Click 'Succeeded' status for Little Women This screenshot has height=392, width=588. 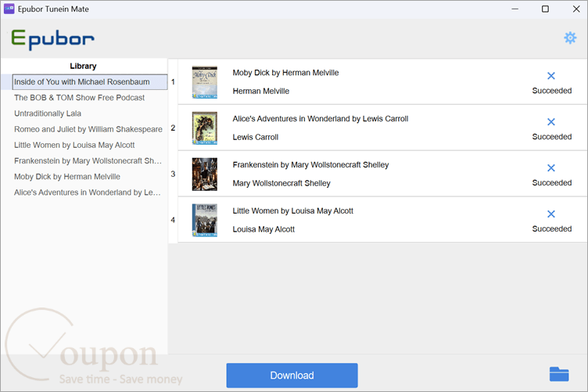click(x=551, y=228)
